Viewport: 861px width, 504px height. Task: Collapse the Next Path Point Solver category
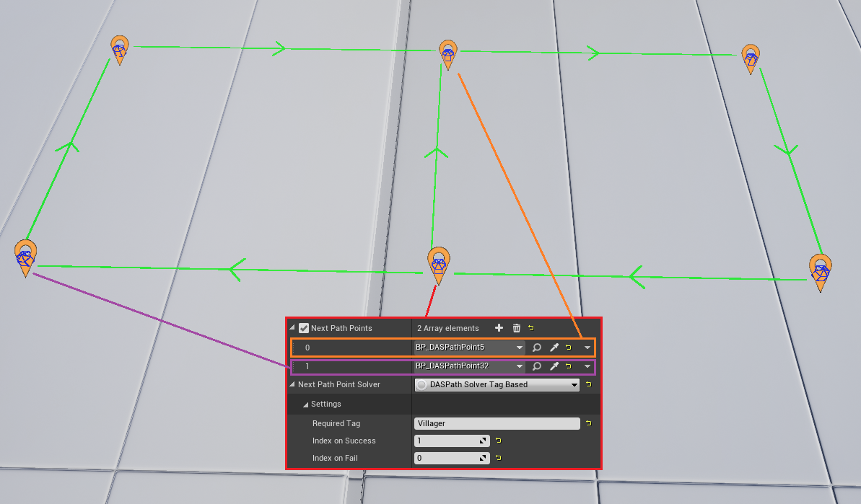pyautogui.click(x=292, y=385)
